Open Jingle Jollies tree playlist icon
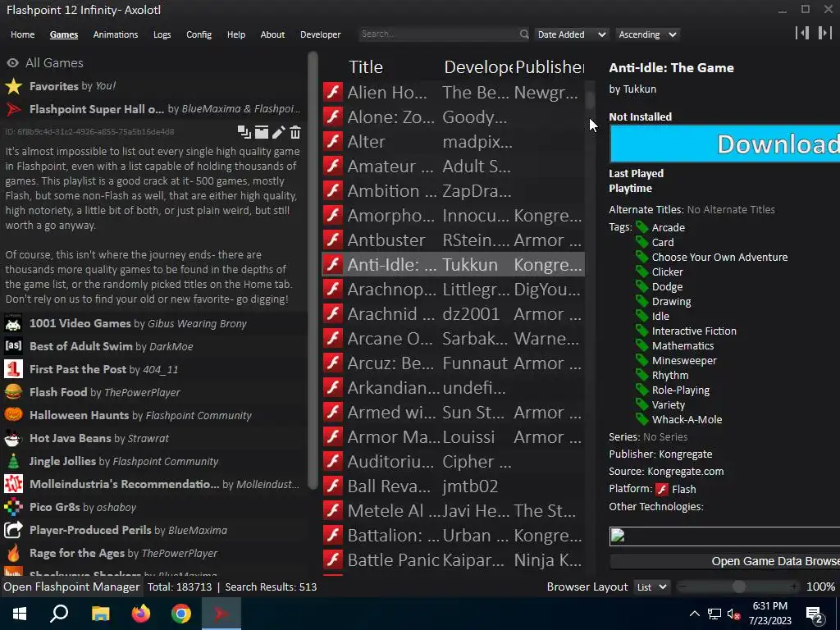The height and width of the screenshot is (630, 840). coord(13,461)
